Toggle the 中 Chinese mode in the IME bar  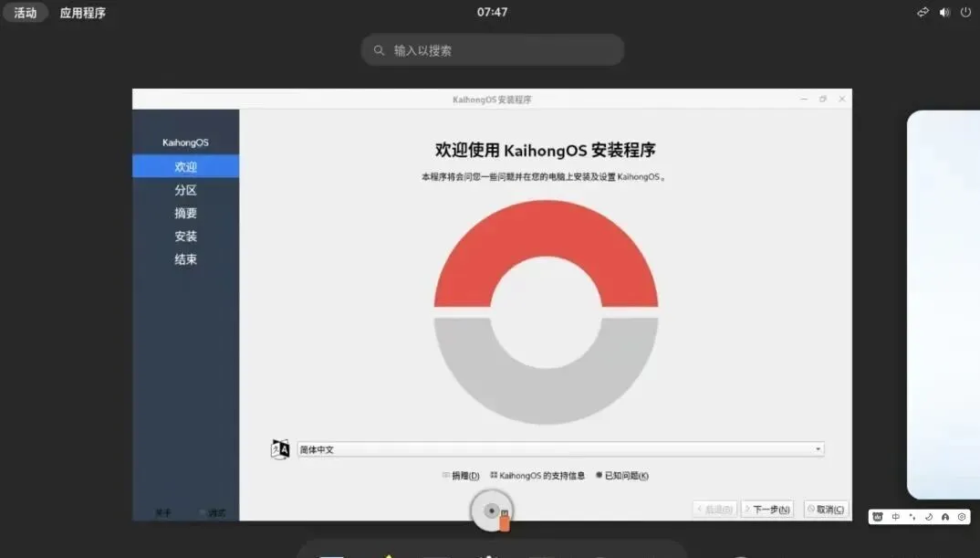(x=896, y=517)
